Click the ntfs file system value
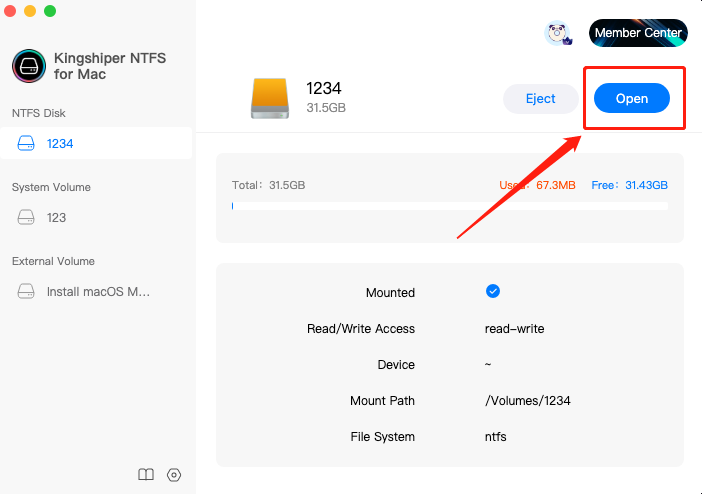702x494 pixels. tap(496, 437)
